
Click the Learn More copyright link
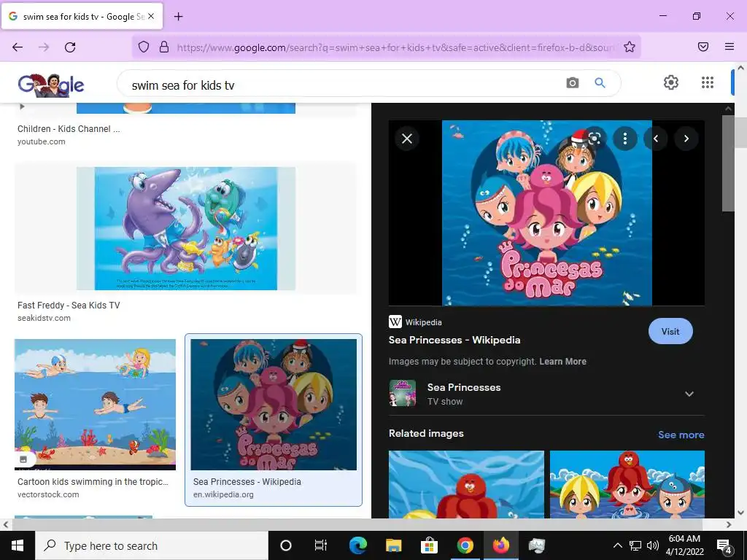coord(562,362)
